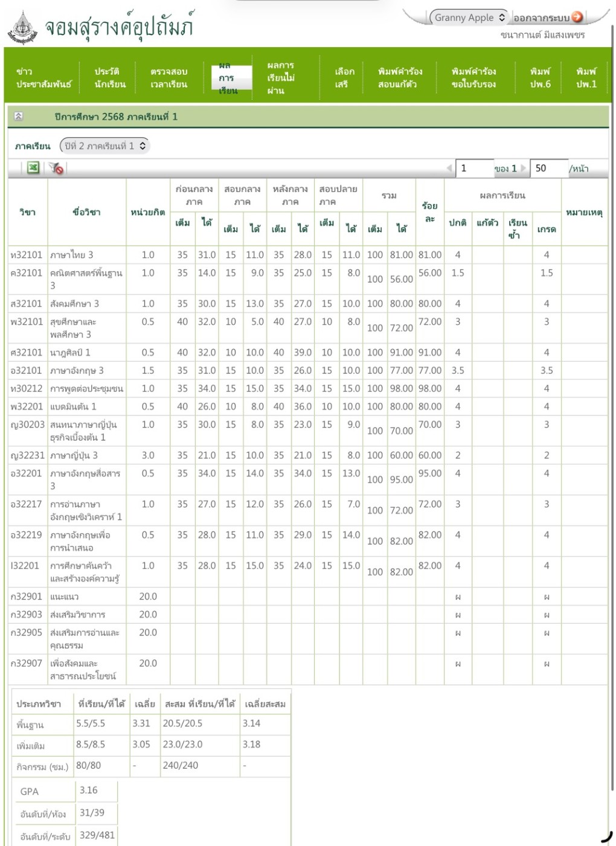Go to previous page arrow
Image resolution: width=616 pixels, height=846 pixels.
[x=449, y=168]
